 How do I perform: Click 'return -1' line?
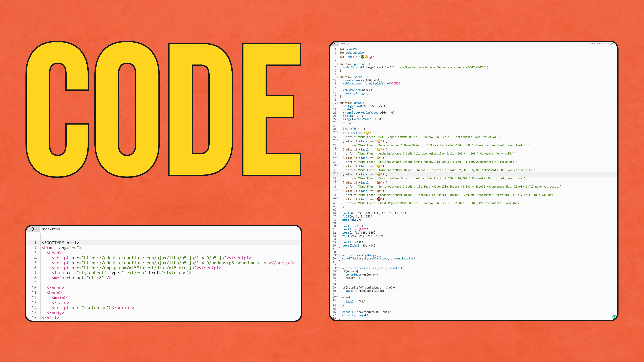tap(353, 278)
